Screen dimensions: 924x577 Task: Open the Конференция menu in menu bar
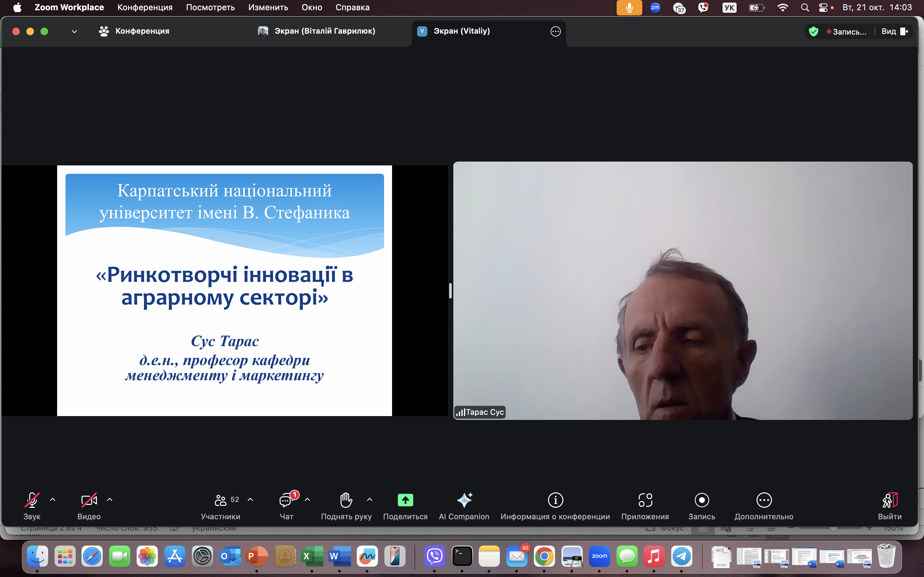click(145, 7)
